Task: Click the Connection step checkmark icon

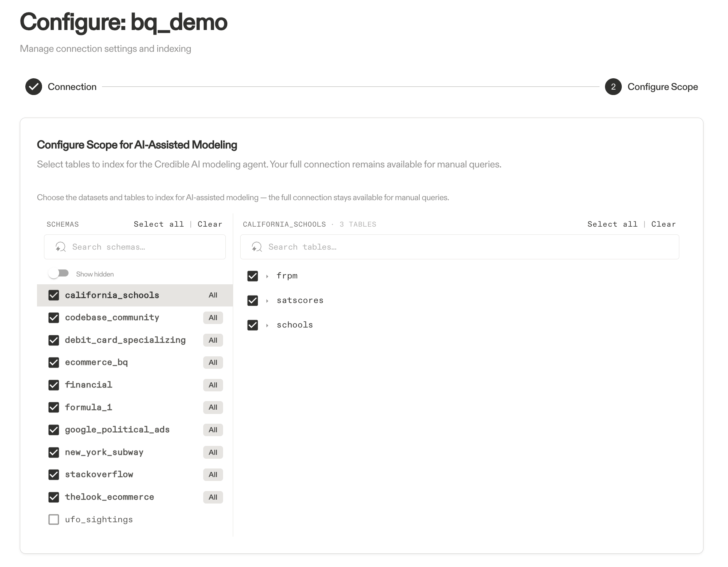Action: [x=34, y=87]
